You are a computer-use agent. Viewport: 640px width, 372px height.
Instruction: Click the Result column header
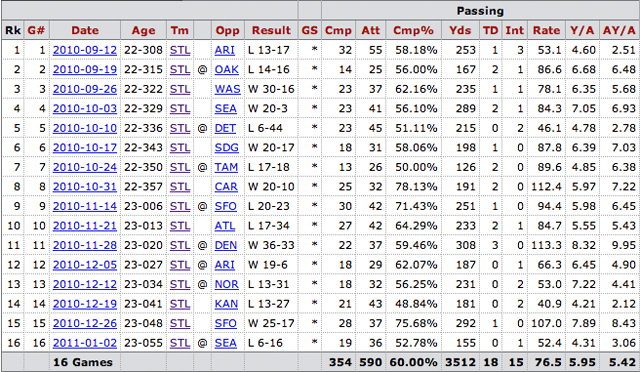pos(271,30)
